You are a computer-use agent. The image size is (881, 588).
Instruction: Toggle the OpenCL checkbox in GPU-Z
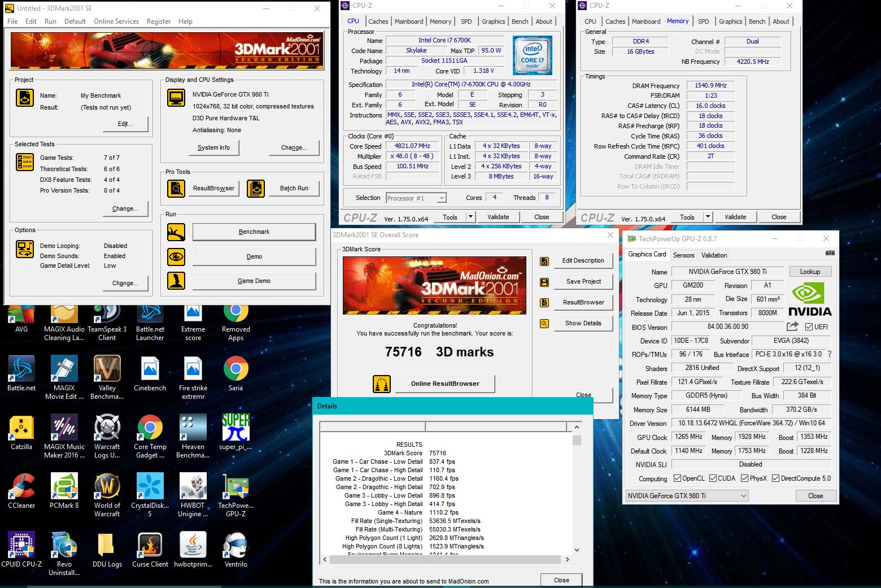677,478
